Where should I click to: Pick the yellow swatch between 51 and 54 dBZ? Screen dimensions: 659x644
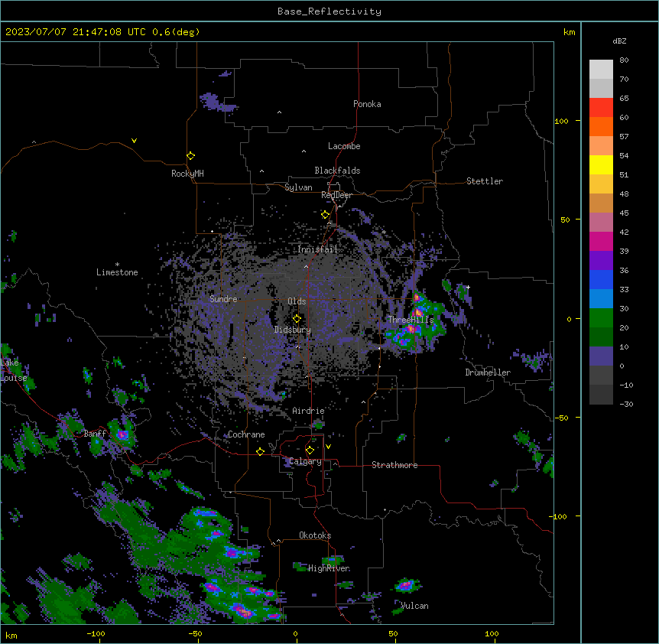point(601,164)
